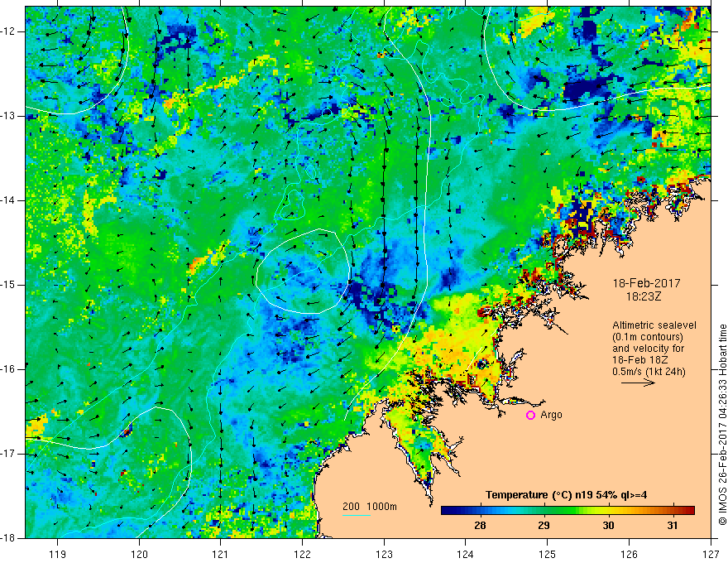This screenshot has height=563, width=728.
Task: Click the '18:23Z' time text
Action: click(x=643, y=296)
